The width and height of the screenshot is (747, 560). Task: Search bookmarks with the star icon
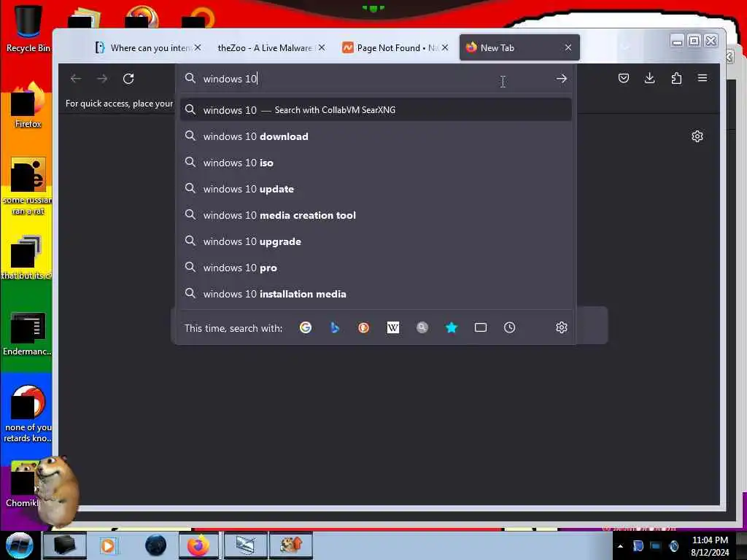click(451, 327)
